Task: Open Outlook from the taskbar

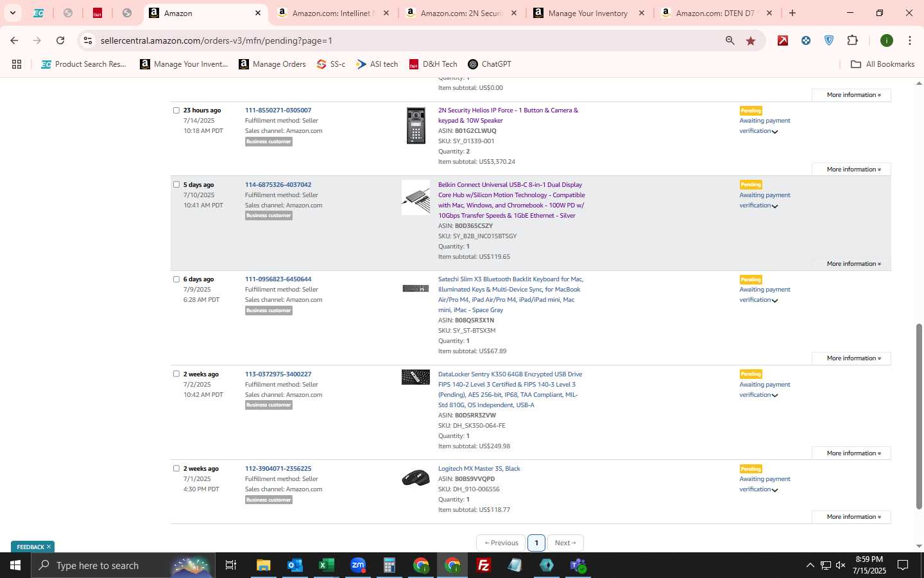Action: coord(295,565)
